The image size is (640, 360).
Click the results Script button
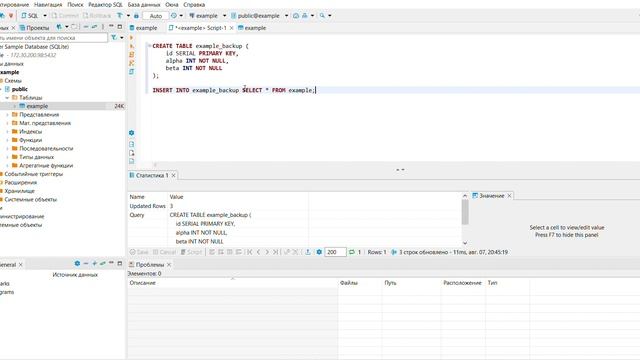point(191,252)
